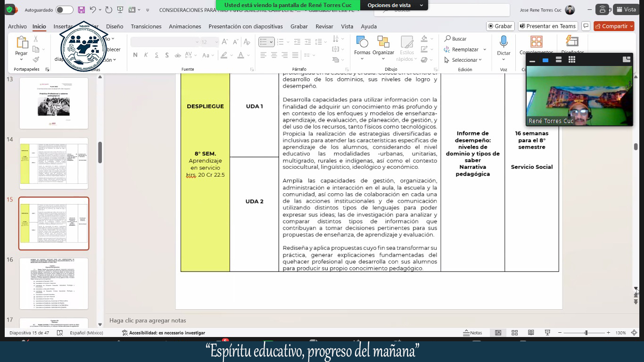Image resolution: width=644 pixels, height=362 pixels.
Task: Open the Vista ribbon tab
Action: [347, 26]
